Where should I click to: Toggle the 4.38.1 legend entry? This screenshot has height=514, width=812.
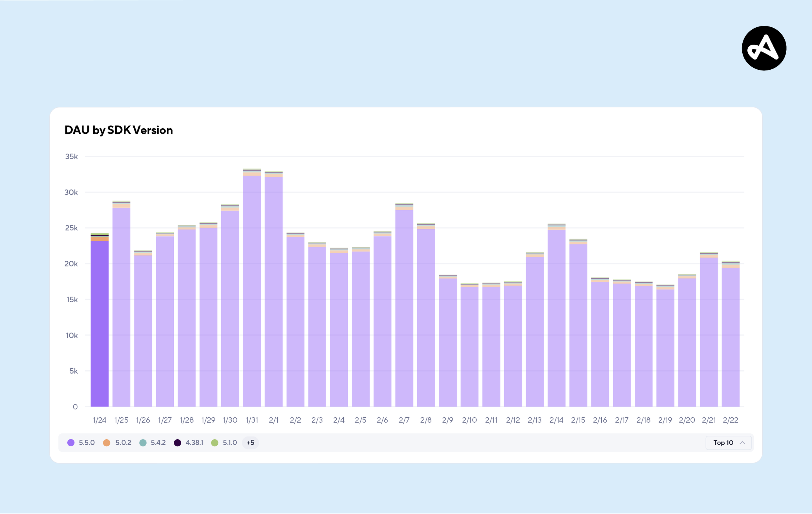point(189,442)
